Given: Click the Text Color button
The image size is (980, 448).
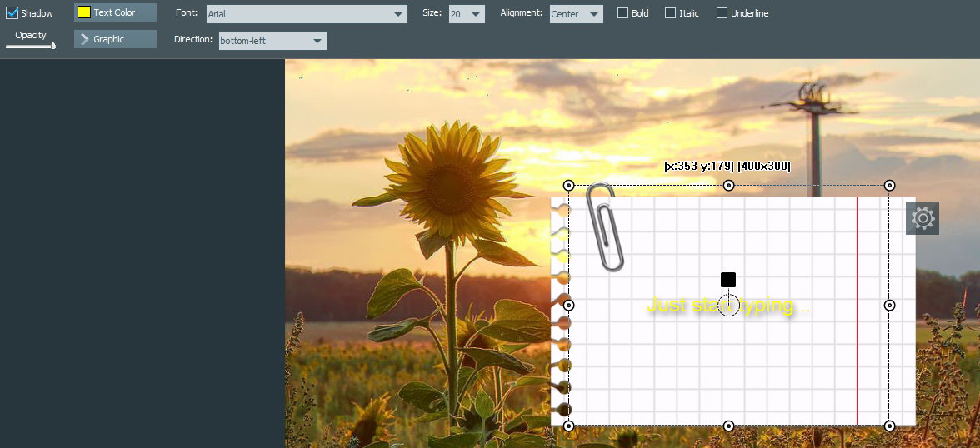Looking at the screenshot, I should click(x=115, y=12).
